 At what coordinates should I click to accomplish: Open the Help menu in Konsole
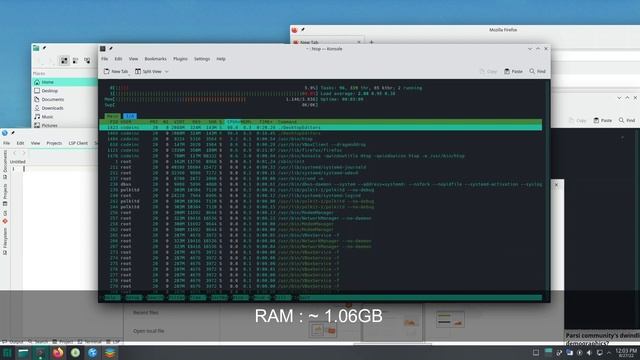tap(221, 59)
